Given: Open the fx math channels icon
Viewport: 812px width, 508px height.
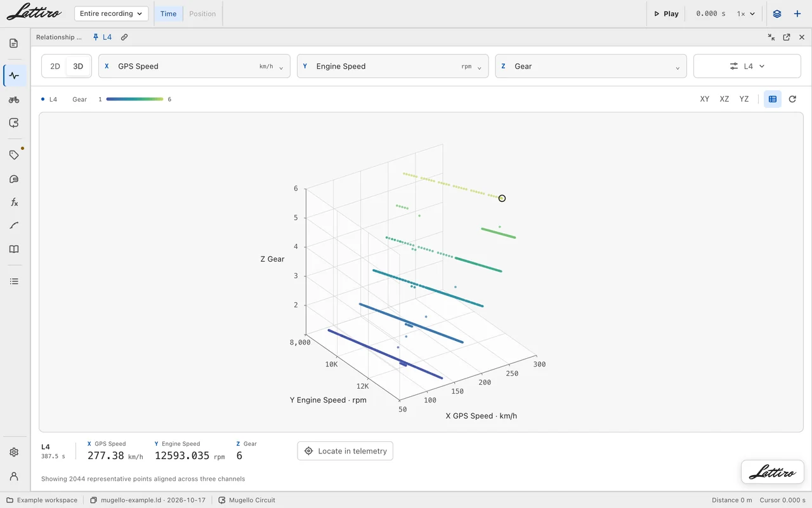Looking at the screenshot, I should [14, 203].
